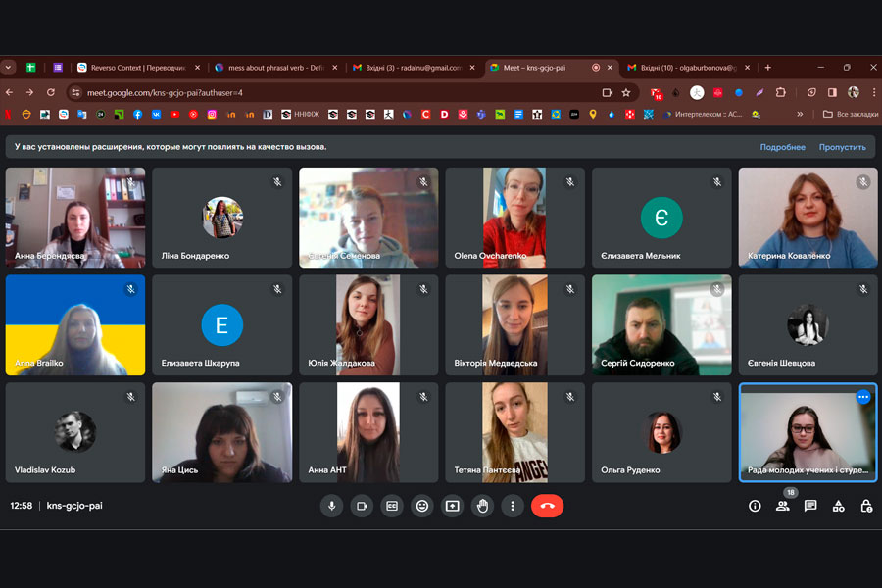This screenshot has height=588, width=882.
Task: Go forward with the browser arrow
Action: pyautogui.click(x=29, y=92)
